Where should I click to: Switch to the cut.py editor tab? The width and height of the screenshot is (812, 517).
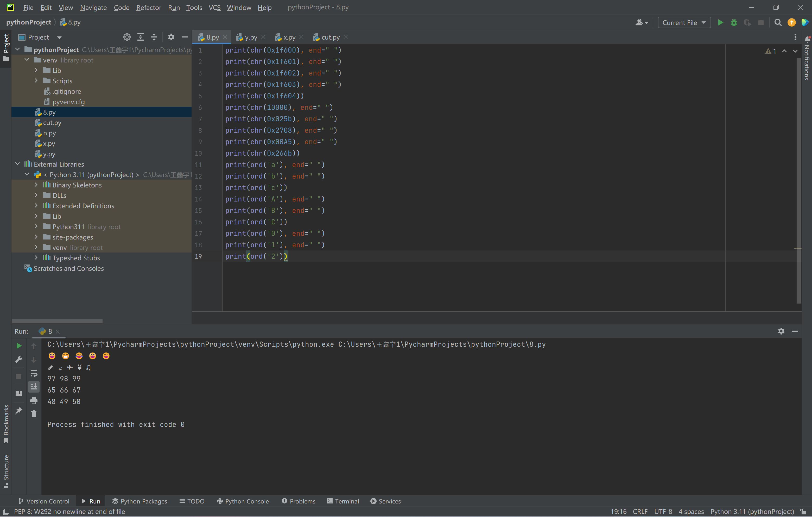tap(330, 37)
